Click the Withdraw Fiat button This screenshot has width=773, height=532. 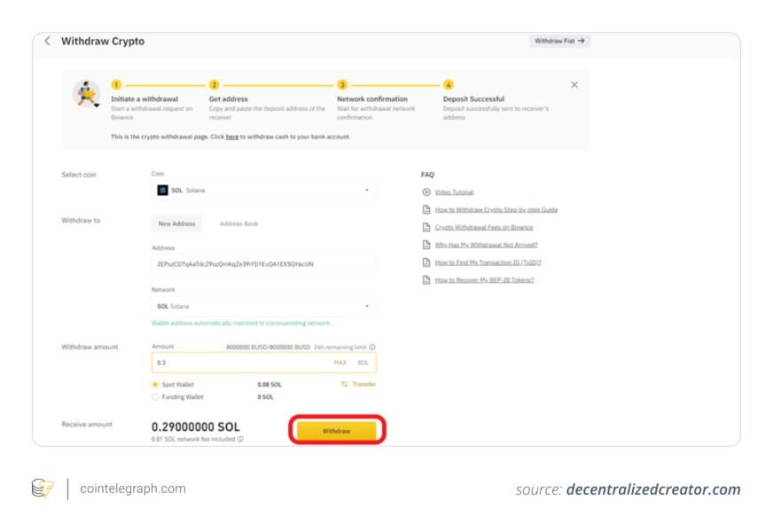559,41
